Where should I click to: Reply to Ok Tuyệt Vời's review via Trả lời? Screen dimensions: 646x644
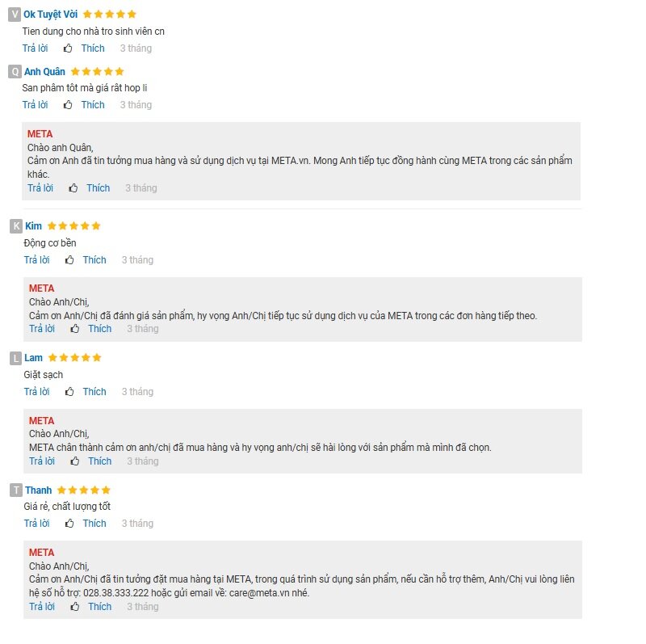click(35, 48)
